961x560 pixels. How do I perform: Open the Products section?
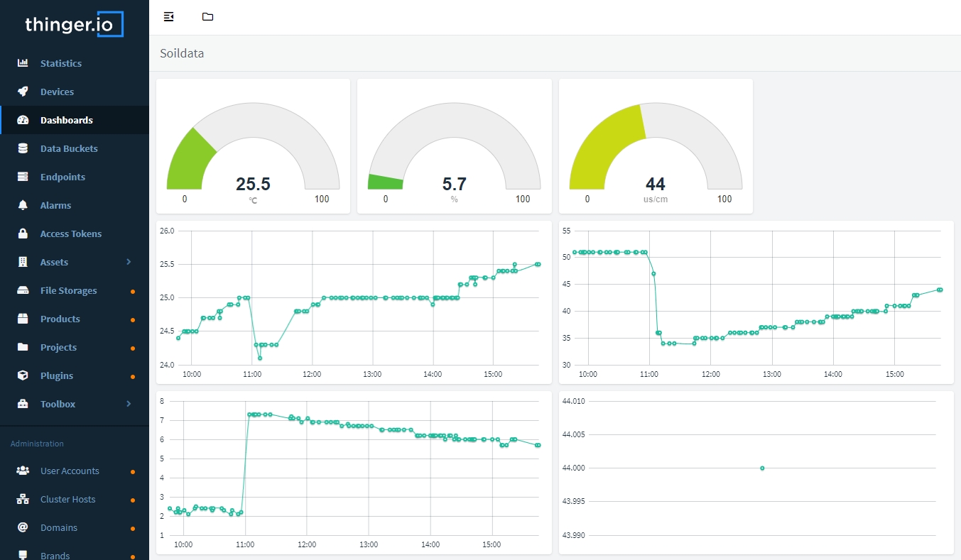coord(59,319)
